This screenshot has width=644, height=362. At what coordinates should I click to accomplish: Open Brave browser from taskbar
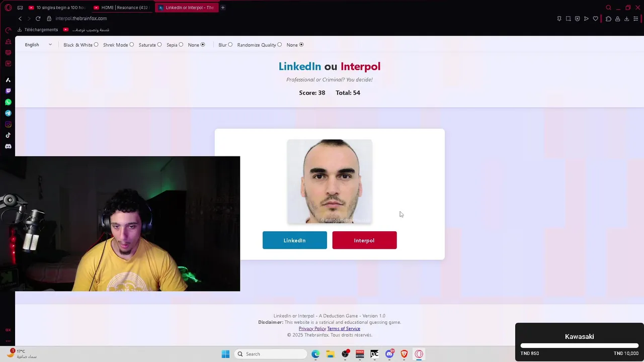[404, 354]
